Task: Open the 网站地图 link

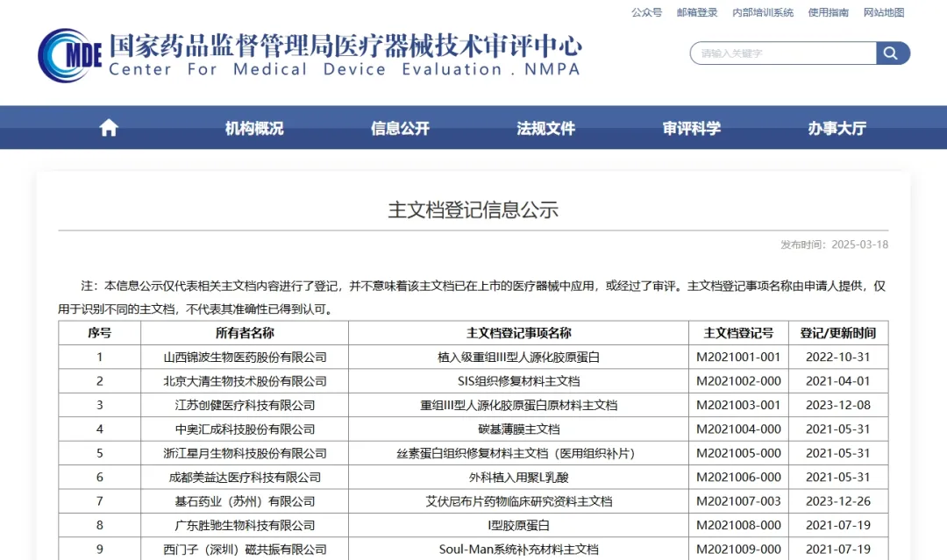Action: click(883, 12)
